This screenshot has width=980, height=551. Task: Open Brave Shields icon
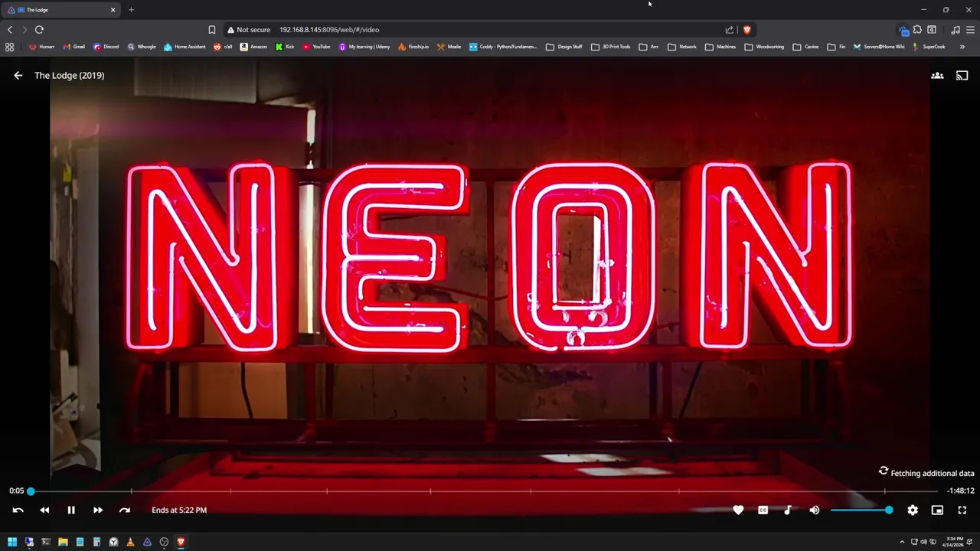tap(747, 30)
